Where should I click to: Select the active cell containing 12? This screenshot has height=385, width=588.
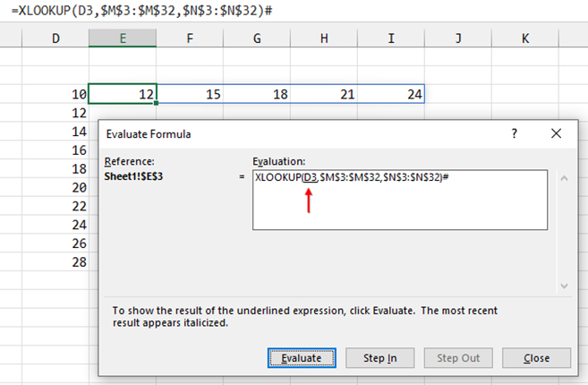pos(123,94)
